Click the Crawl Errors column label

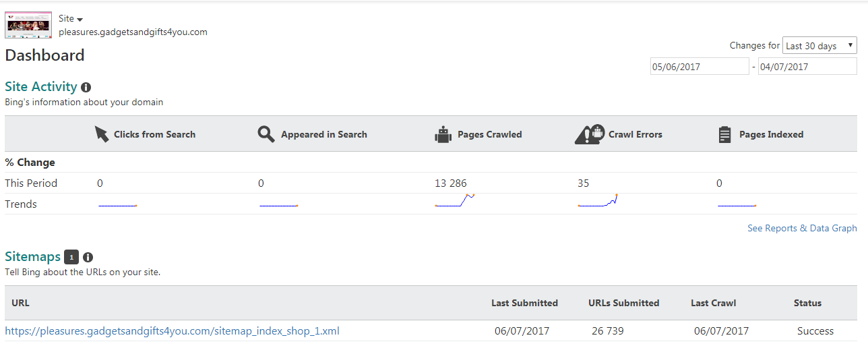(635, 134)
